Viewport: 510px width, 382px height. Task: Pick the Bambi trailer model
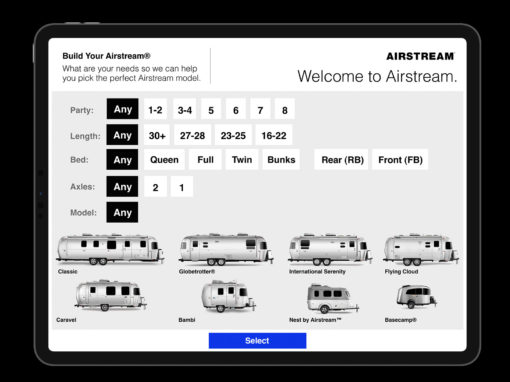click(228, 296)
